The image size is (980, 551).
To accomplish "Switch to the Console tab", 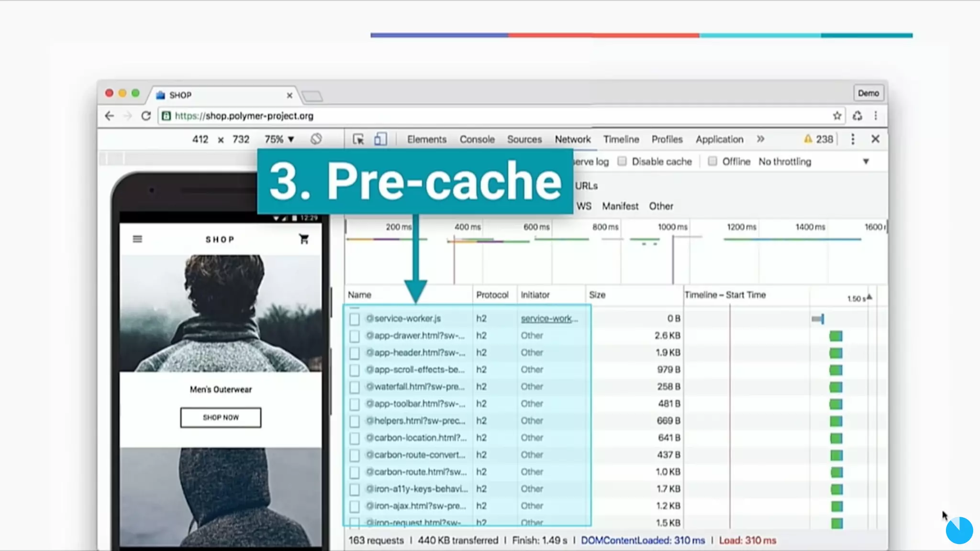I will tap(477, 139).
